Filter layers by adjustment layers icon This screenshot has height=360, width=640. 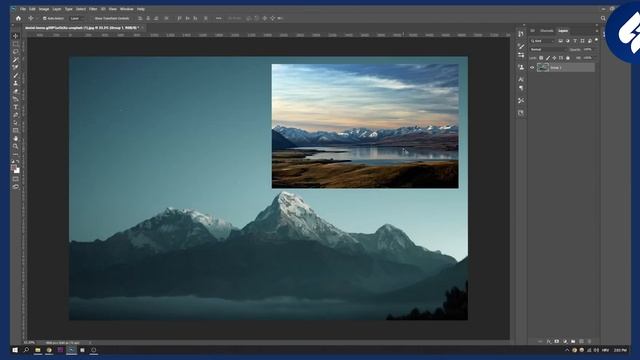tap(568, 41)
